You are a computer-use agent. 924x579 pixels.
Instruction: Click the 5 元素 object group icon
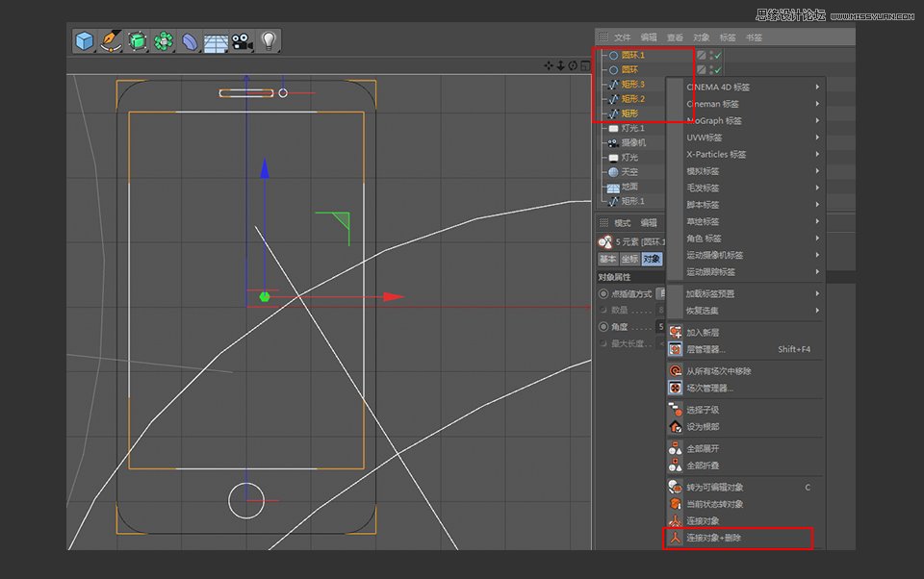click(x=605, y=242)
